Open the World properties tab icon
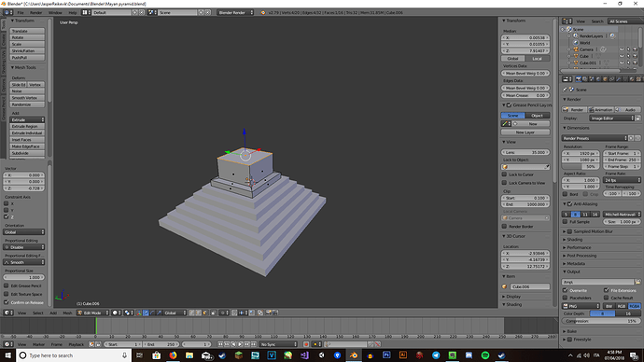644x362 pixels. [x=598, y=78]
